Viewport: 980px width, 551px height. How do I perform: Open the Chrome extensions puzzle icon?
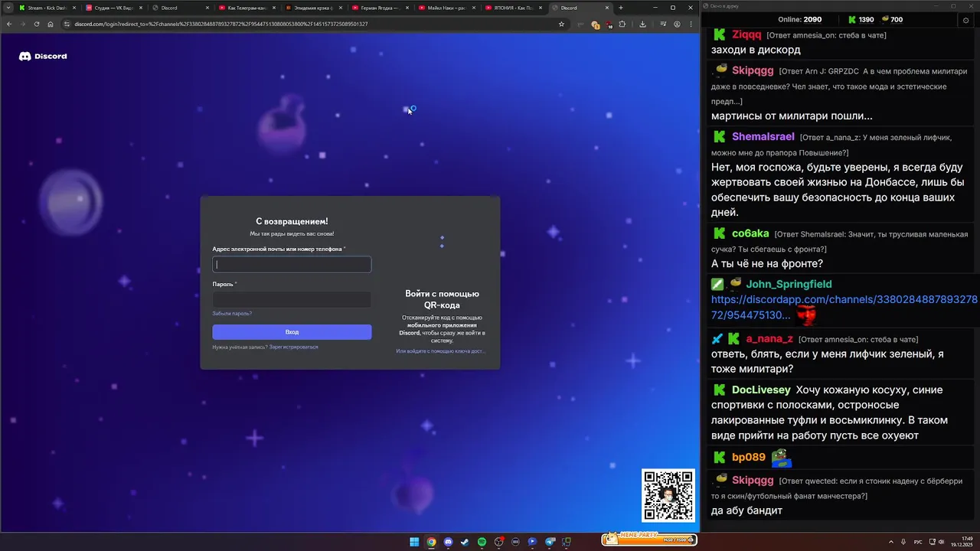(622, 24)
